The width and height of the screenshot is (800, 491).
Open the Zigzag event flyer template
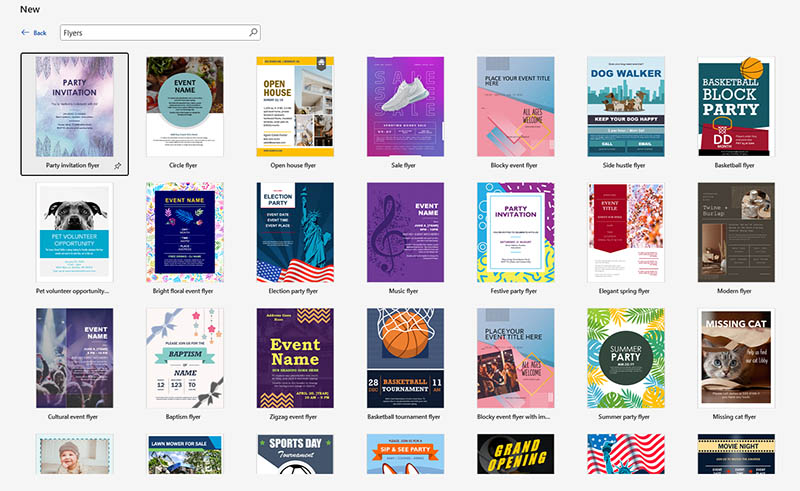click(294, 357)
